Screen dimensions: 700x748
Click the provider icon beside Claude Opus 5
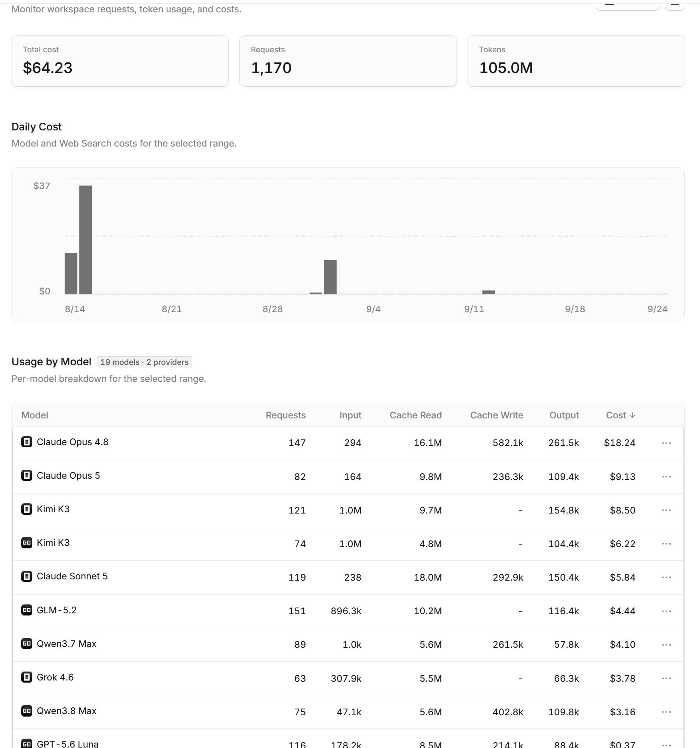pyautogui.click(x=27, y=475)
